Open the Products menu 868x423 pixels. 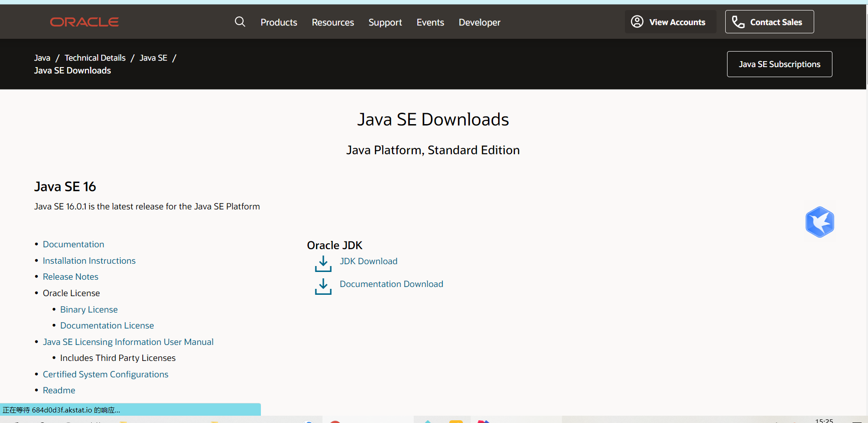tap(279, 22)
